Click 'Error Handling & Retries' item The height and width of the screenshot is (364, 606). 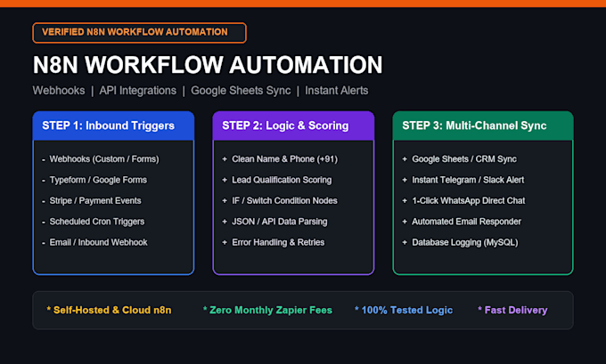(278, 242)
